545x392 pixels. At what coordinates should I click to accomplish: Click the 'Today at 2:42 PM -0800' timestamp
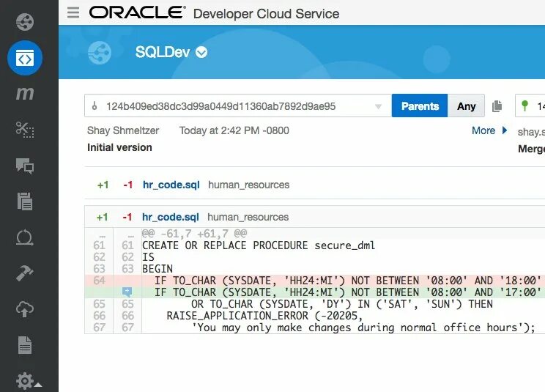pos(234,130)
